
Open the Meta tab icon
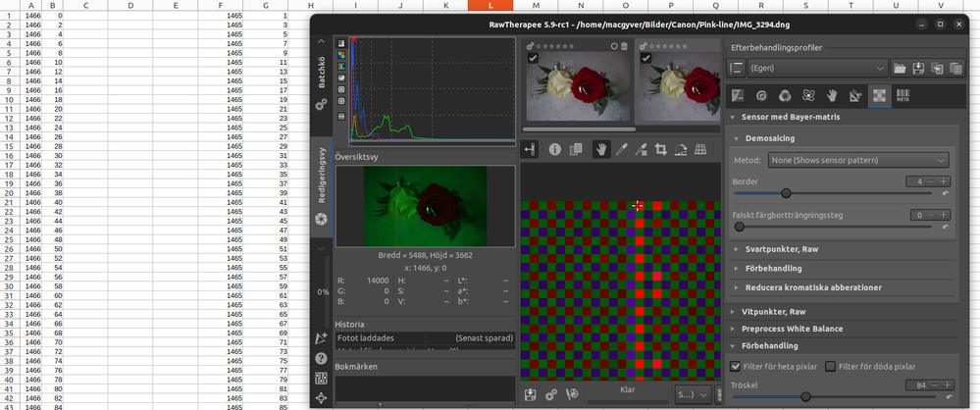[x=903, y=96]
